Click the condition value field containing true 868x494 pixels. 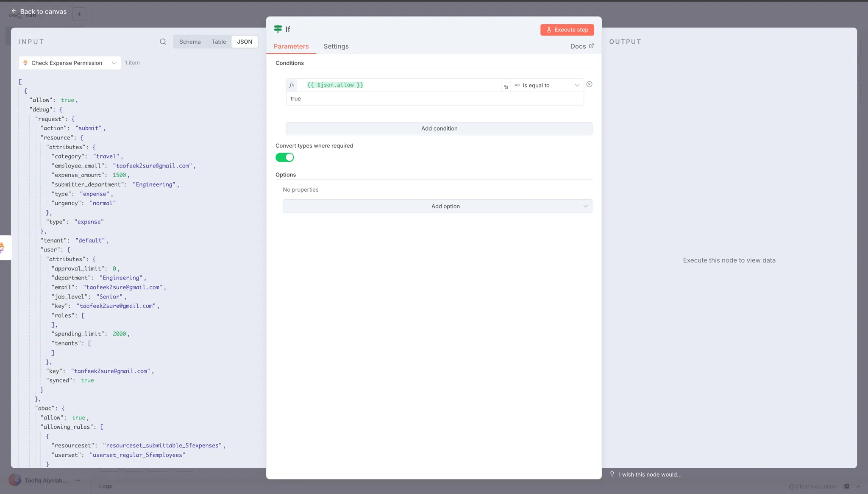[434, 99]
